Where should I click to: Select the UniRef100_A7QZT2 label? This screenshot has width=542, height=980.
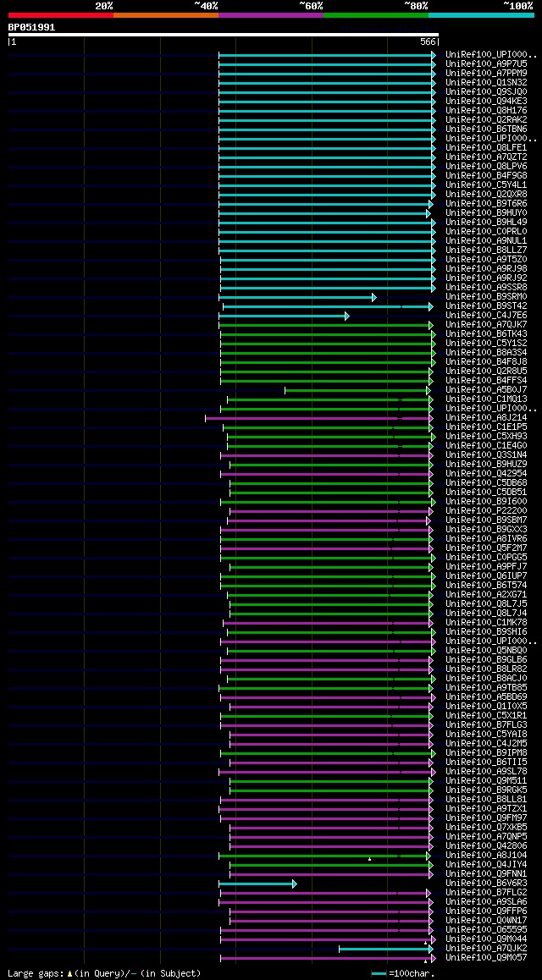click(486, 157)
